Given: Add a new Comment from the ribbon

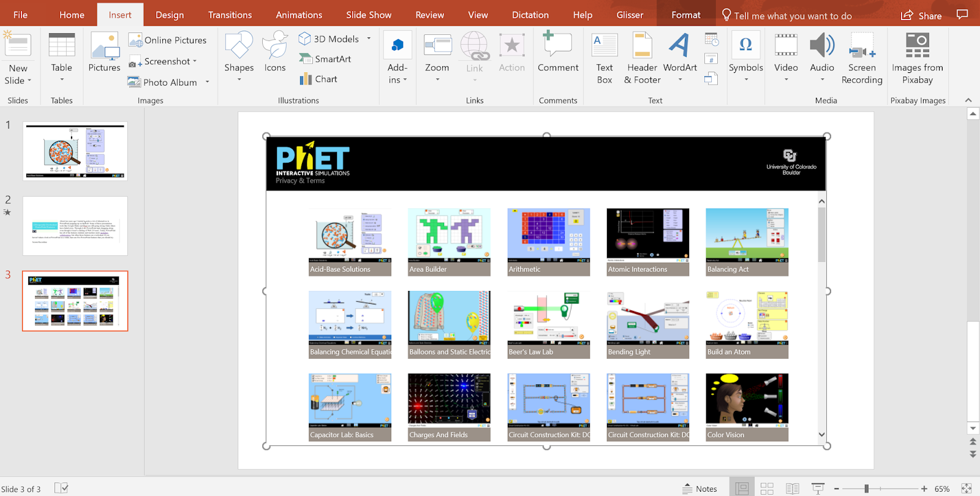Looking at the screenshot, I should point(558,53).
